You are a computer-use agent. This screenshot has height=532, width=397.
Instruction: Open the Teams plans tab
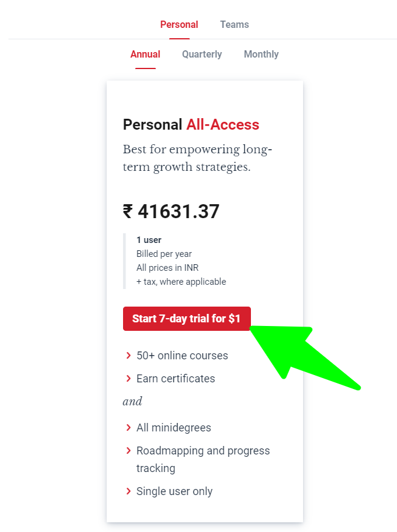[x=235, y=25]
